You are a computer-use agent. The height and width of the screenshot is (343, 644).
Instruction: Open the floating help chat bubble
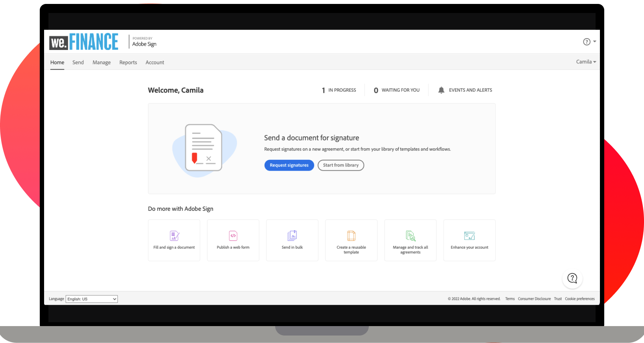[572, 278]
